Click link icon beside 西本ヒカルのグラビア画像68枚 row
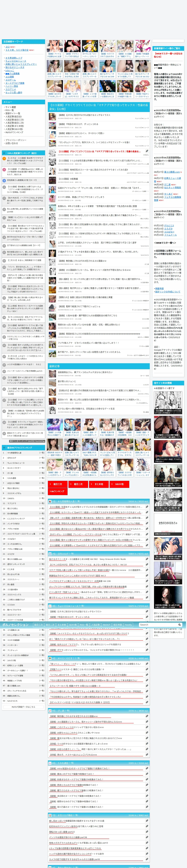 (147, 785)
